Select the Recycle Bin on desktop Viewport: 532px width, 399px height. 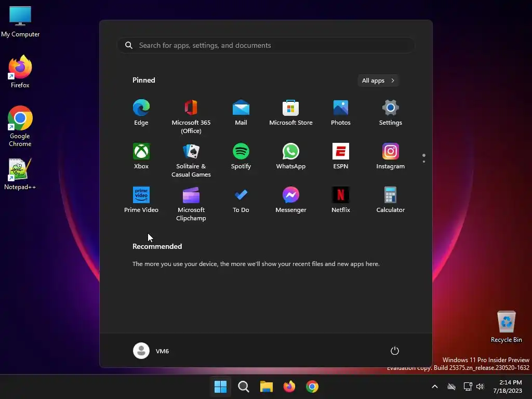[x=506, y=327]
